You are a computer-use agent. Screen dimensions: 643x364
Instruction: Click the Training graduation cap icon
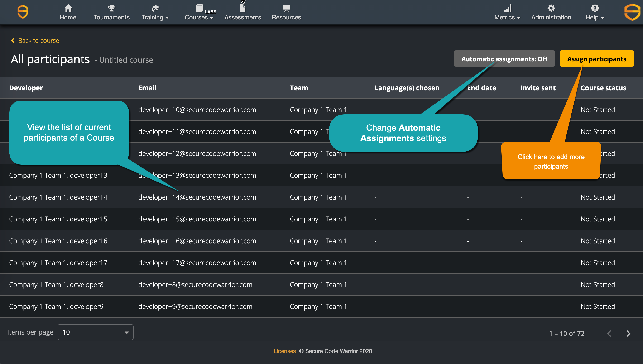click(155, 8)
